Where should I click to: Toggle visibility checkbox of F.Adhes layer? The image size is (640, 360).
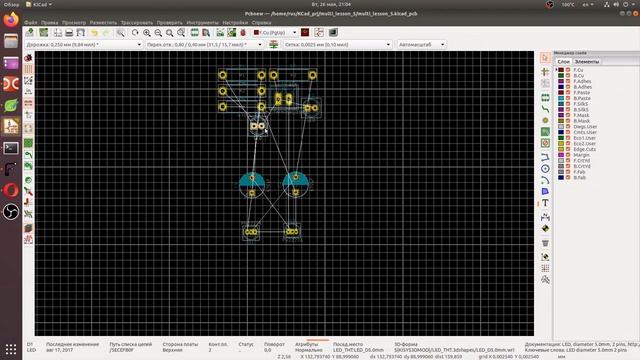point(568,81)
